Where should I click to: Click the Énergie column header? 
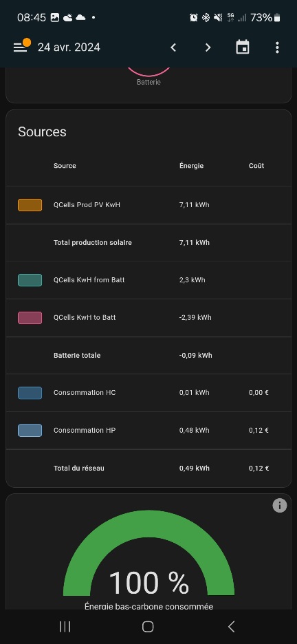click(x=191, y=166)
